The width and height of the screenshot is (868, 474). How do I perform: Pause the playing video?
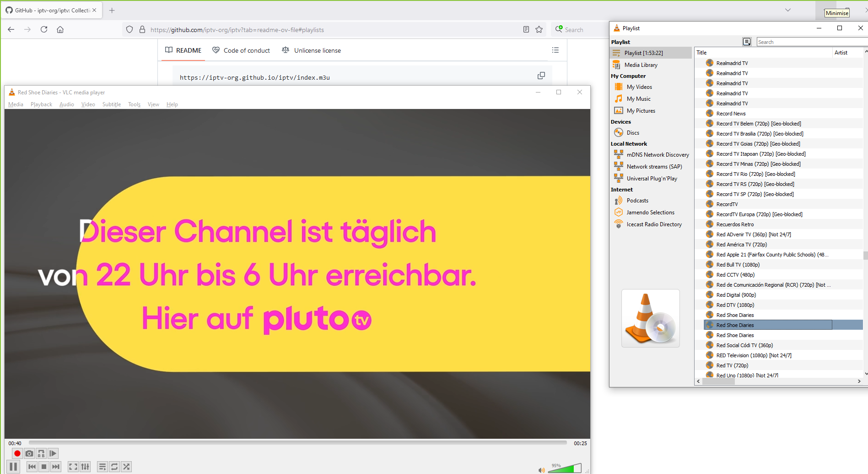tap(13, 467)
